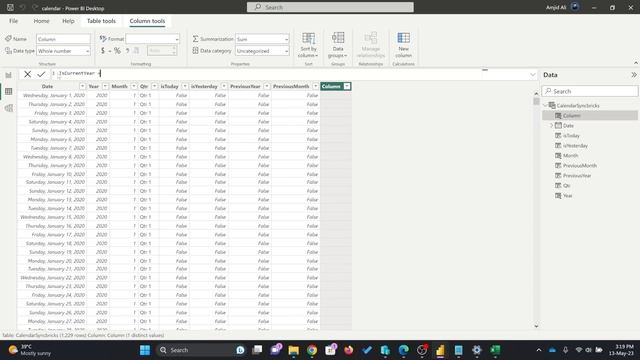Viewport: 640px width, 360px height.
Task: Apply percentage format icon
Action: pos(117,51)
